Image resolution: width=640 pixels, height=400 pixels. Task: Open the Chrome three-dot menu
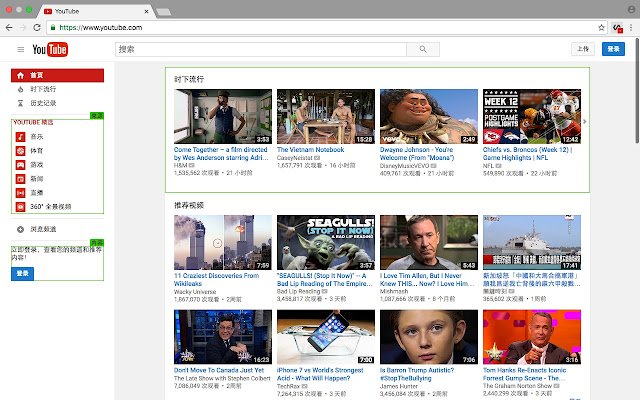[631, 28]
